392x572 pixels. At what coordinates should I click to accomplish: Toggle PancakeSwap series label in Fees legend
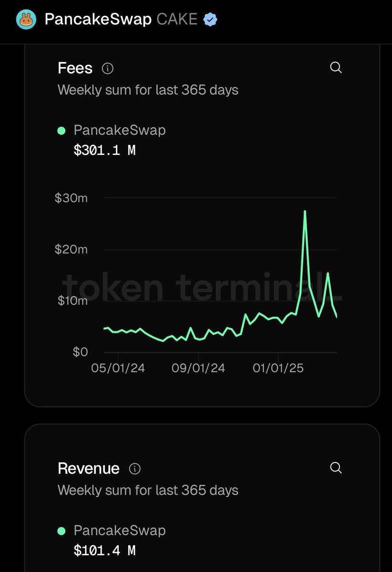point(120,130)
